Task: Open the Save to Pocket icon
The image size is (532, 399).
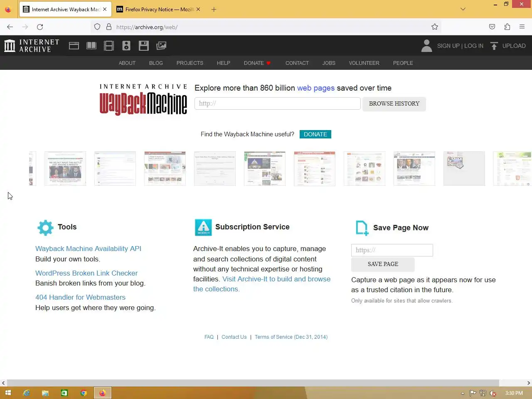Action: pos(492,27)
